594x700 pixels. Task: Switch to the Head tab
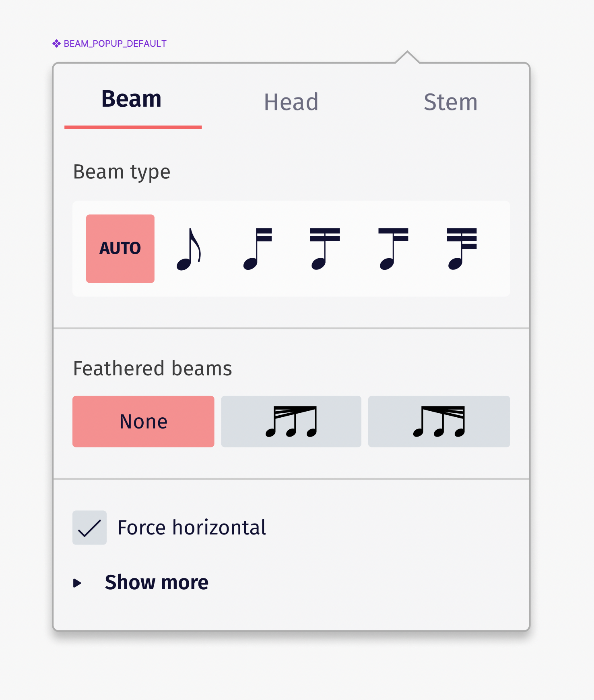291,101
